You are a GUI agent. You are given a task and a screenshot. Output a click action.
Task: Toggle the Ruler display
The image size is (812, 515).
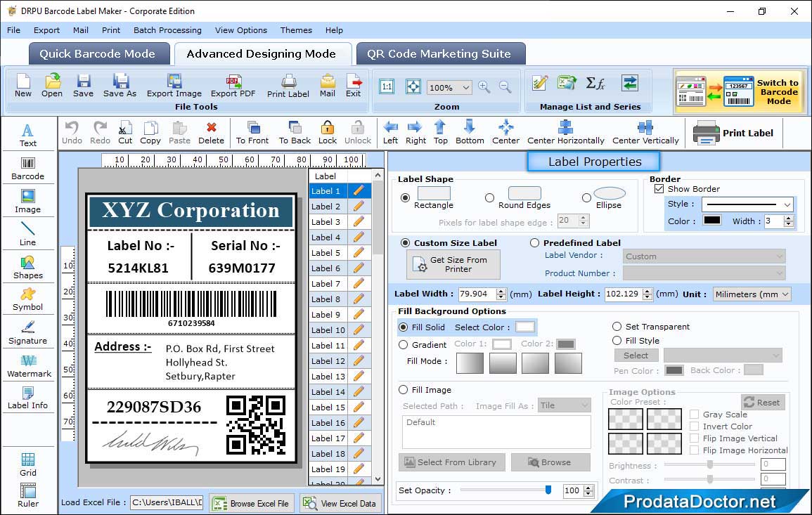tap(28, 496)
